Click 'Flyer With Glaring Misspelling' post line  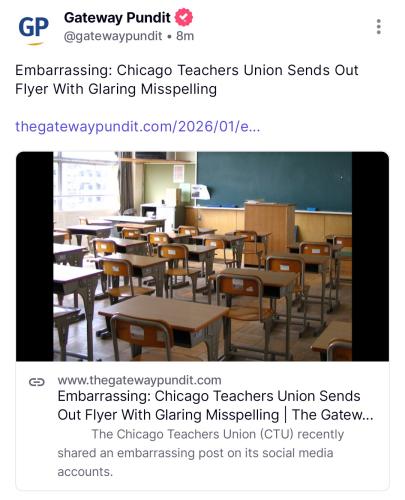(x=116, y=89)
